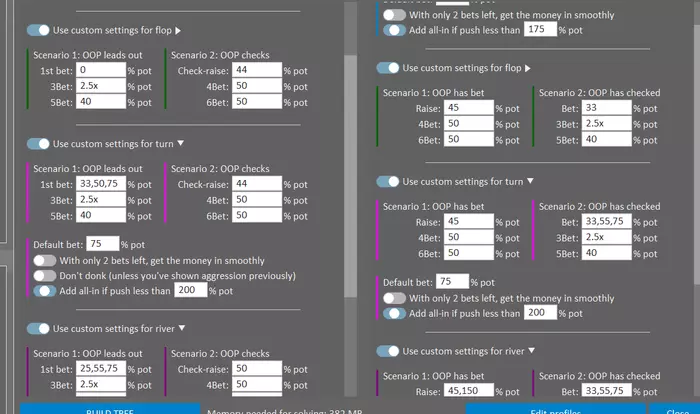Select flop 5Bet field under 'OOP leads out'
The height and width of the screenshot is (414, 700).
[x=101, y=101]
